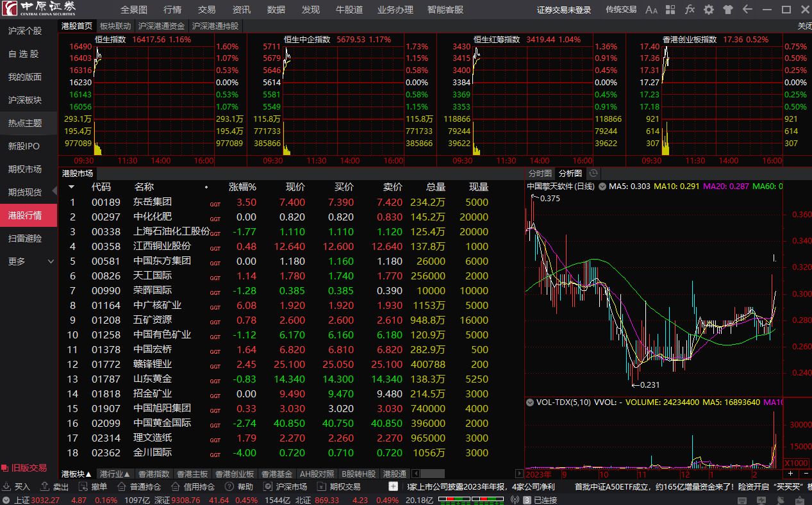
Task: Open the 智能客服 menu
Action: coord(445,10)
